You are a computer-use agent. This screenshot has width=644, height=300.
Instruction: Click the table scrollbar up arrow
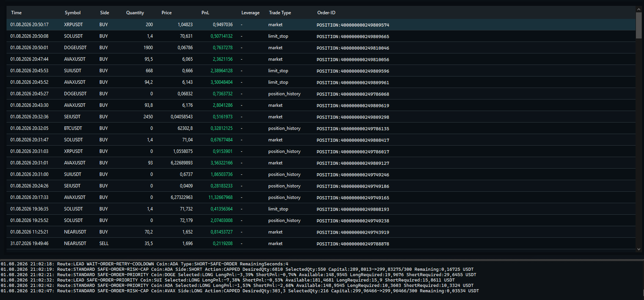(639, 9)
